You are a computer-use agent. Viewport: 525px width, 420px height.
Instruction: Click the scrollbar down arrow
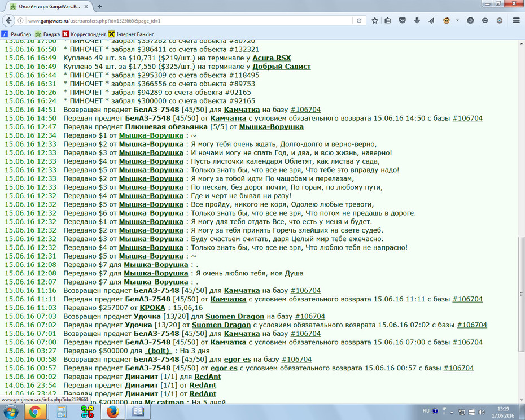[521, 400]
